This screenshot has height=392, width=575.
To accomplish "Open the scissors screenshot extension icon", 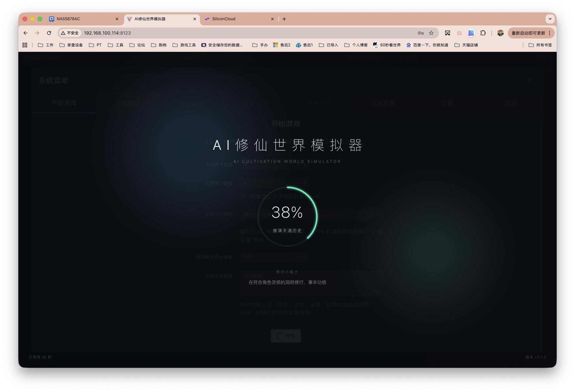I will (447, 33).
